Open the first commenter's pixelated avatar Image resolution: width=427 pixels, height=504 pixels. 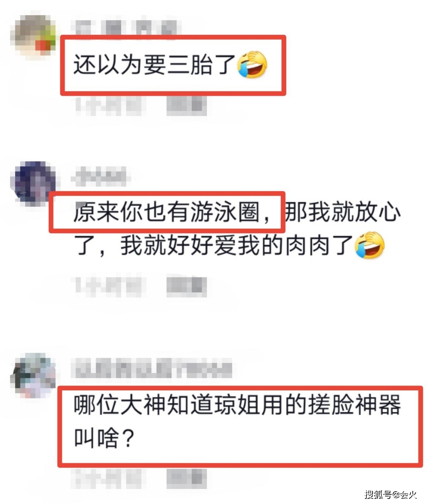pos(33,36)
